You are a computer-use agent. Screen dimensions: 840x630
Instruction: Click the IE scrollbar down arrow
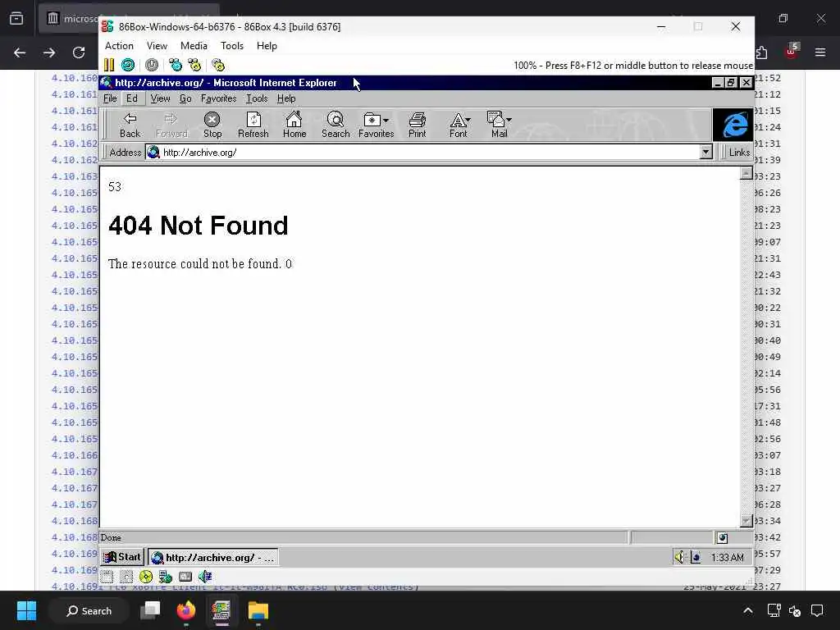[x=746, y=520]
